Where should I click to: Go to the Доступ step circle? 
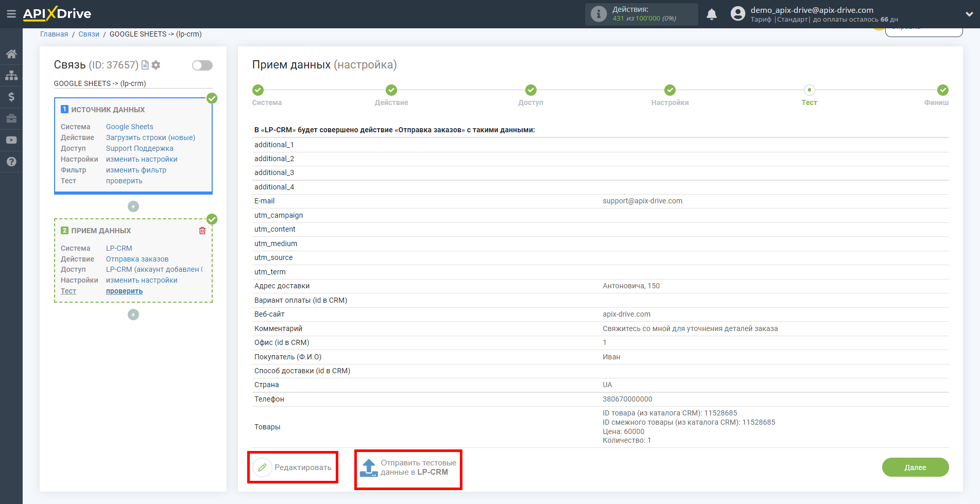pos(531,90)
